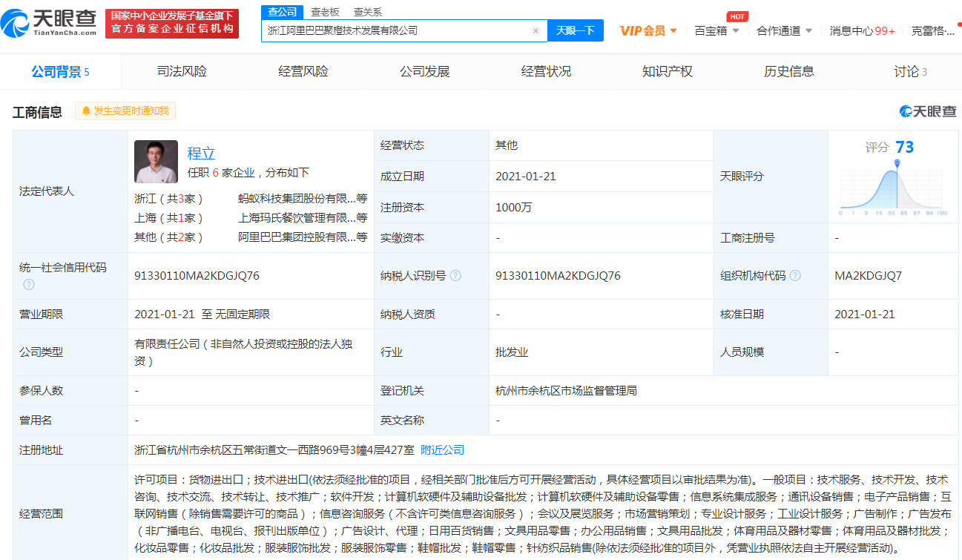This screenshot has width=962, height=560.
Task: Click help icon next to 纳税人识别号
Action: 455,275
